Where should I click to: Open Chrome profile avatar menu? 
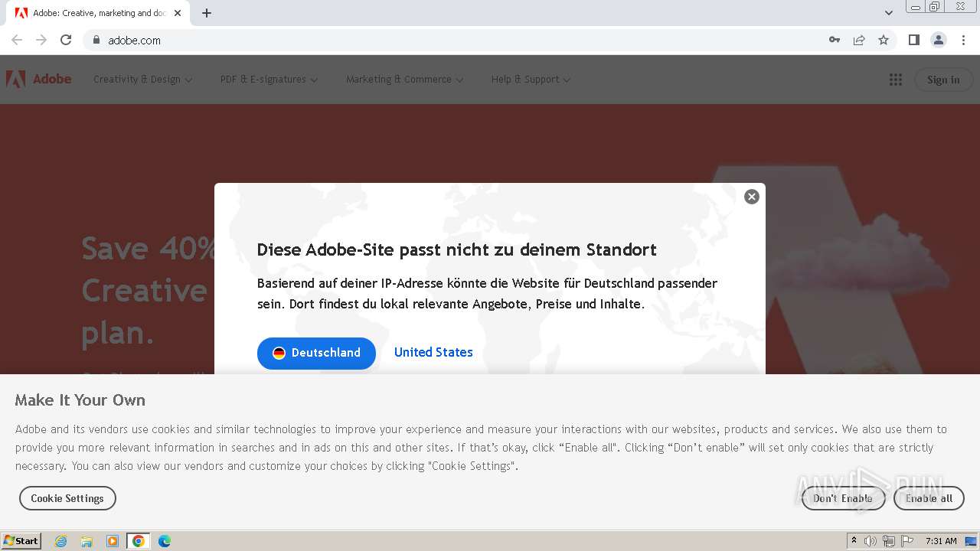(x=938, y=40)
